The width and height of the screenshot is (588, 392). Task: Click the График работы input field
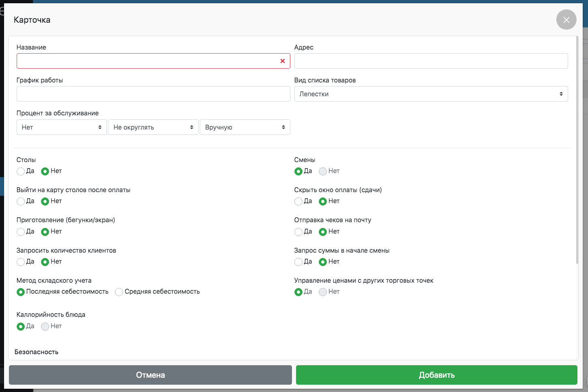153,94
